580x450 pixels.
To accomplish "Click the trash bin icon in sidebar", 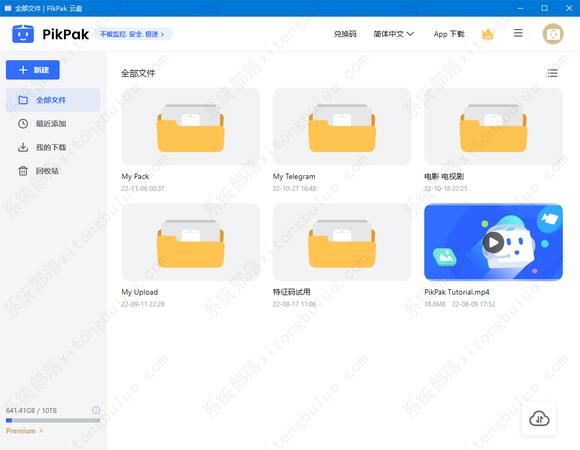I will pos(23,171).
